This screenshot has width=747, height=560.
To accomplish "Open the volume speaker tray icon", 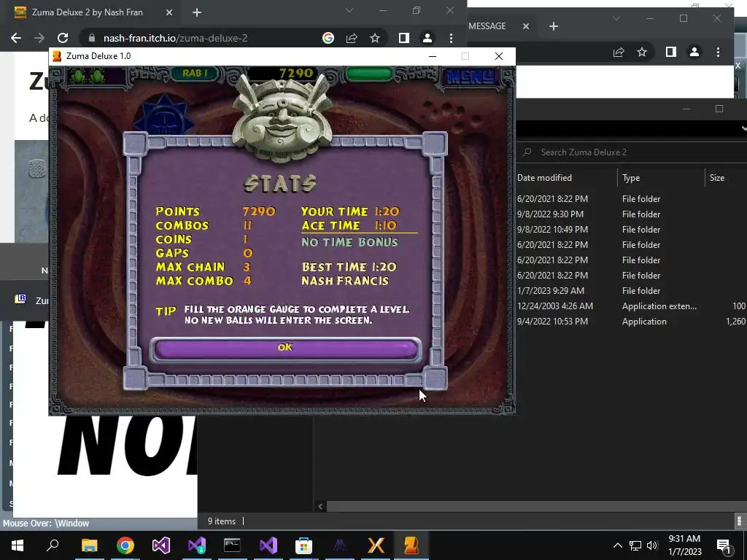I will tap(652, 545).
